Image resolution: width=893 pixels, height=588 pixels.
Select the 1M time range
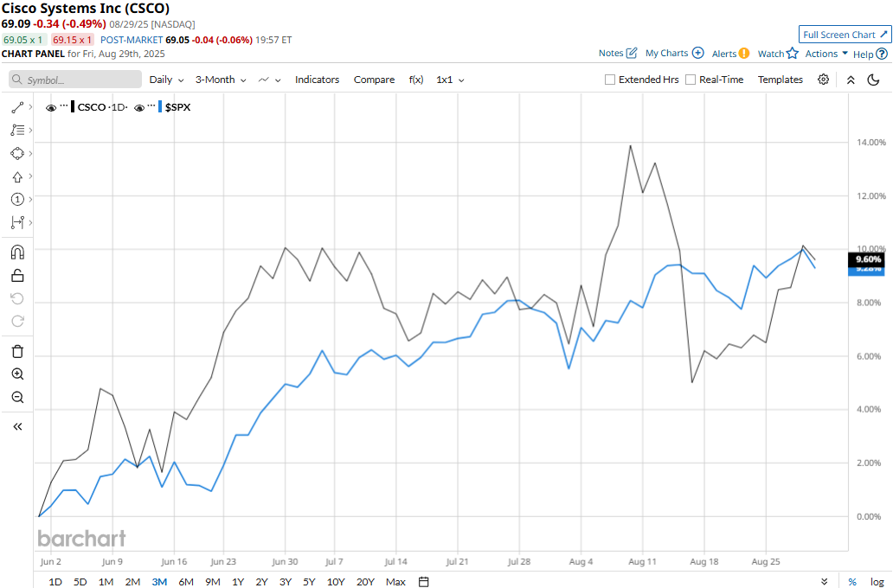click(x=106, y=582)
